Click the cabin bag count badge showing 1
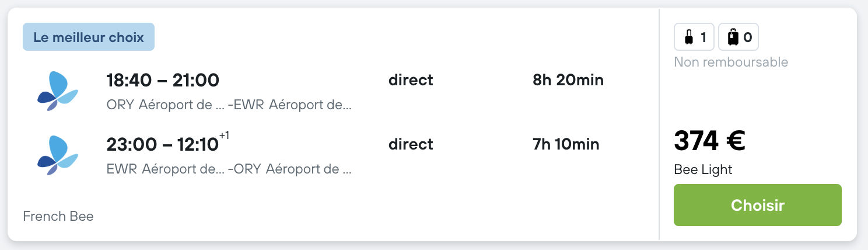 pyautogui.click(x=694, y=37)
